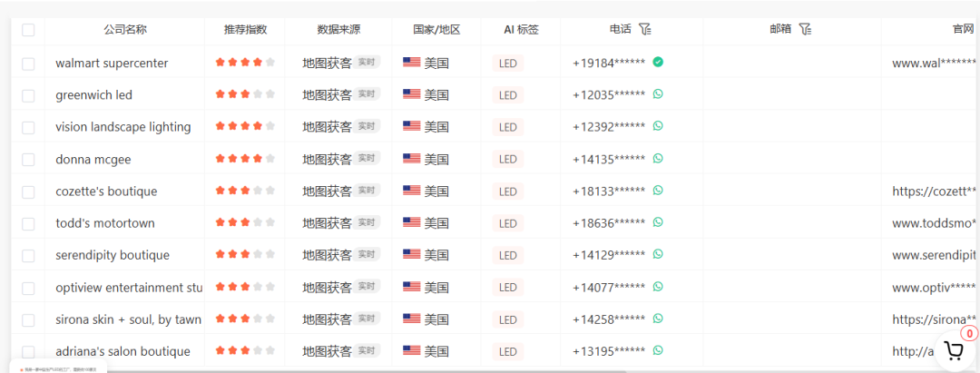
Task: Click WhatsApp icon for greenwich led
Action: 658,93
